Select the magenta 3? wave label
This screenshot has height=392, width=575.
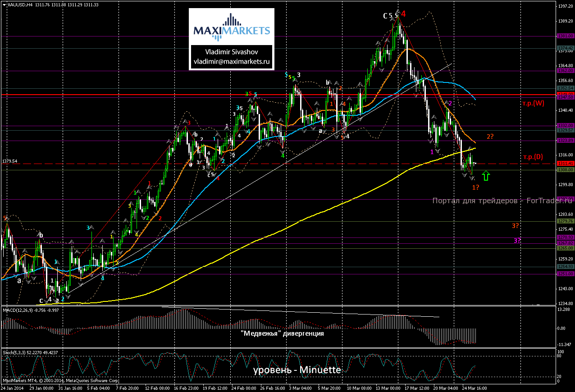pos(517,240)
